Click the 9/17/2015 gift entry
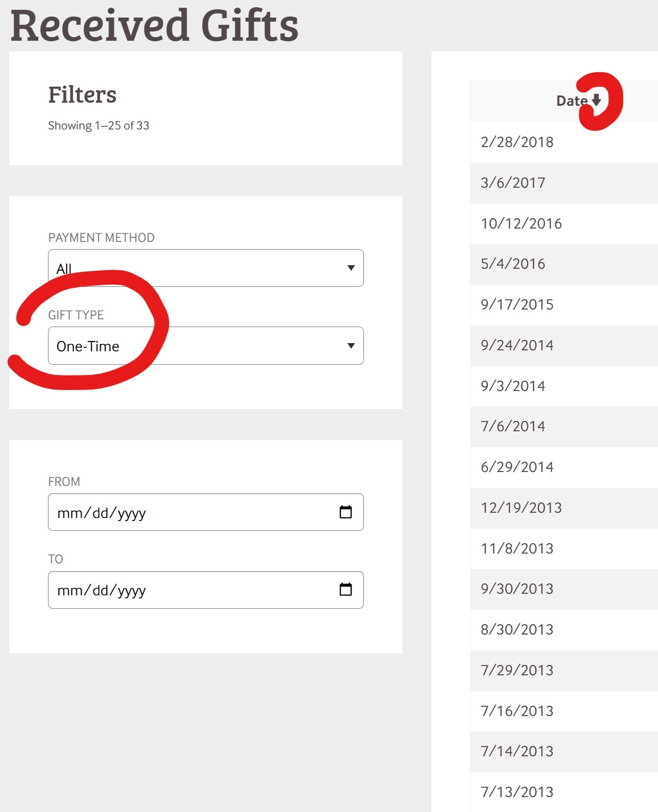This screenshot has height=812, width=658. [517, 304]
